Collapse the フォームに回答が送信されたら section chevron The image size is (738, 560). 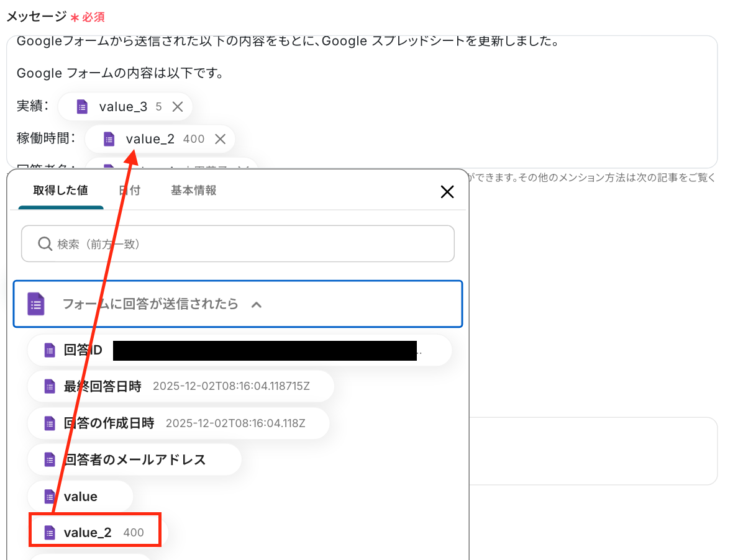click(257, 305)
